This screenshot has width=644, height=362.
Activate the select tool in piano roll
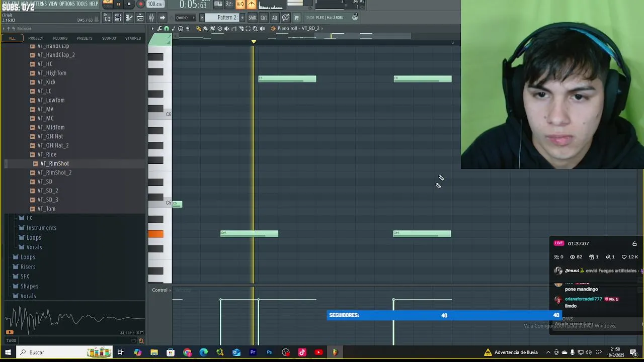tap(248, 29)
